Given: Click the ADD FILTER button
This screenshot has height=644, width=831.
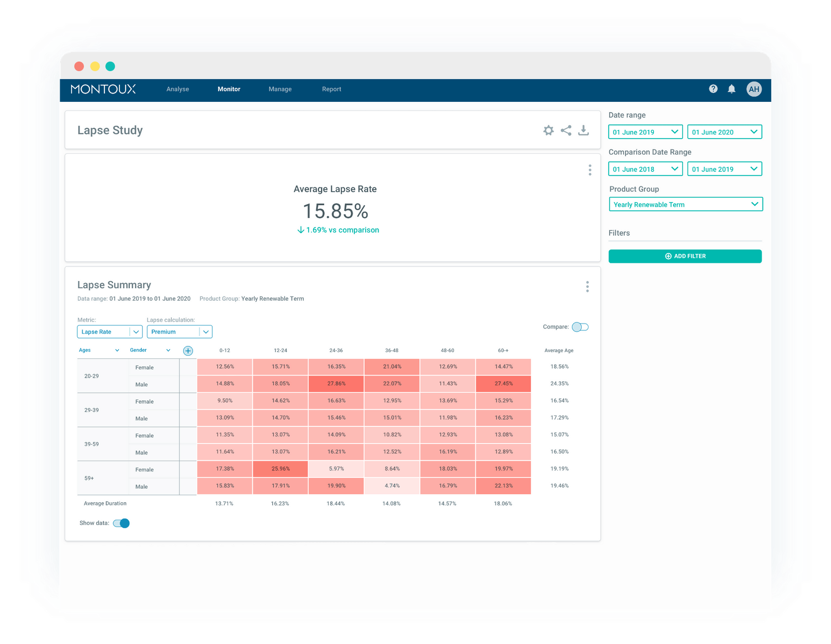Looking at the screenshot, I should click(x=685, y=256).
